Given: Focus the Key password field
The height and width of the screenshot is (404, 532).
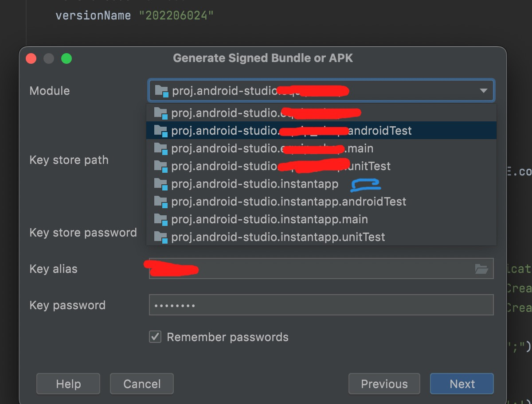Looking at the screenshot, I should 321,305.
